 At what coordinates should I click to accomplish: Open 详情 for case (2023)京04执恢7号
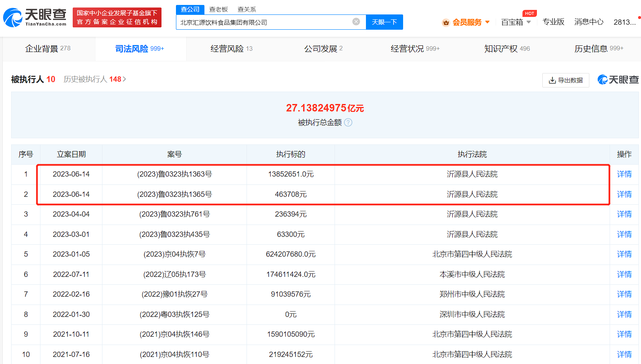(x=624, y=254)
